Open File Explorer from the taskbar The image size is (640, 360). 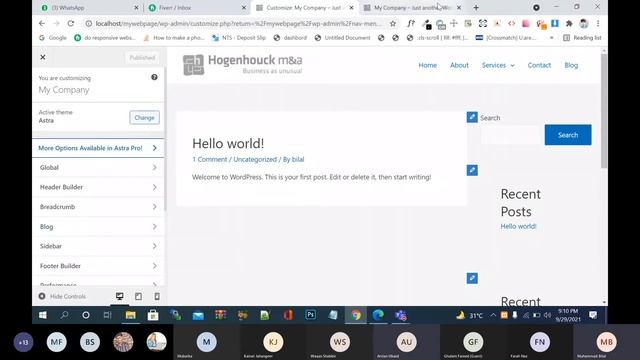coord(131,315)
